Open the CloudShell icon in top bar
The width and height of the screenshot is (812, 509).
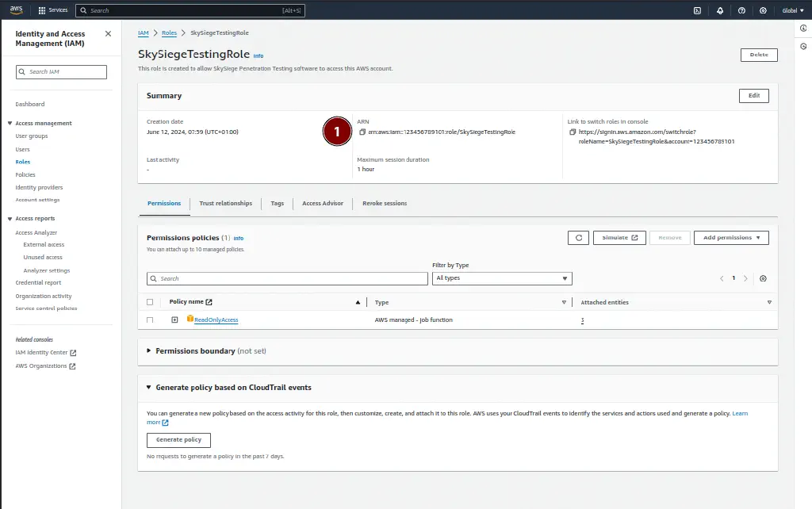tap(698, 10)
